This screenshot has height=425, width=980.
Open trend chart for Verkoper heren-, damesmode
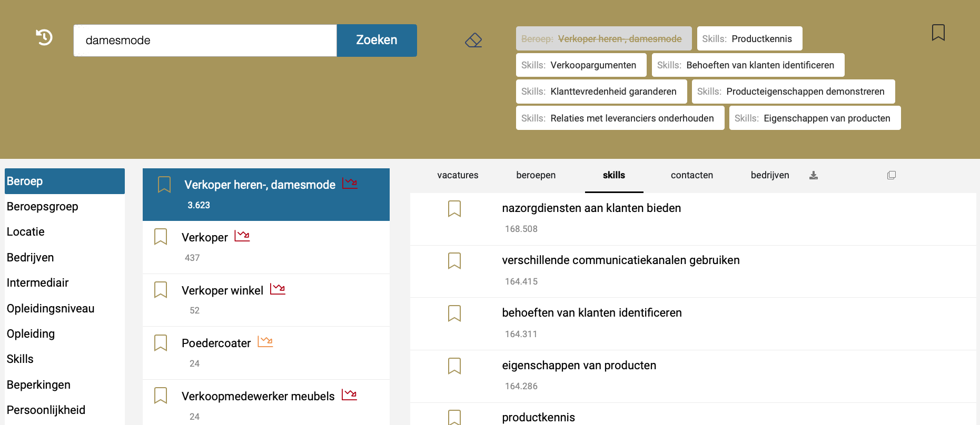tap(350, 183)
